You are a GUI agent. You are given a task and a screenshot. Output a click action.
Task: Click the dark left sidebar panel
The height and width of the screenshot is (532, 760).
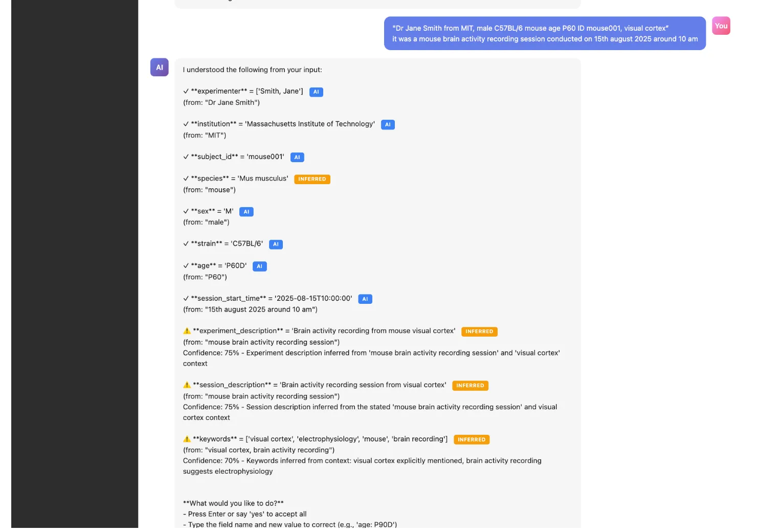(75, 256)
